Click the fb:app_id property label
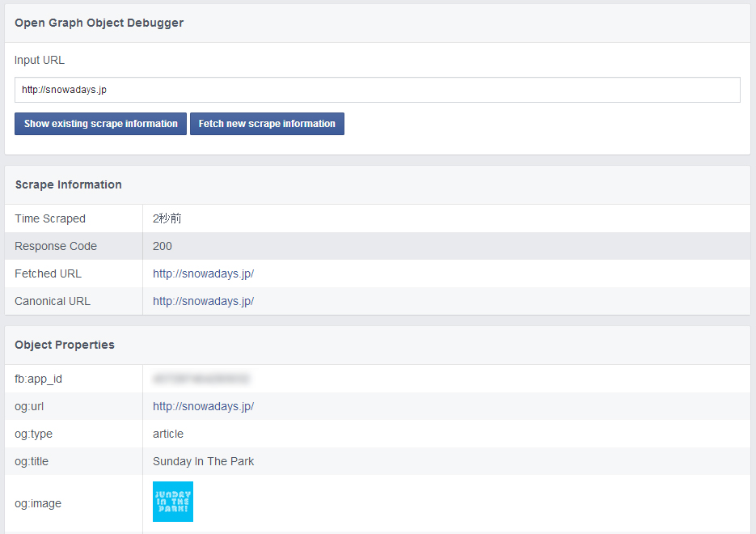The height and width of the screenshot is (534, 756). click(x=38, y=379)
